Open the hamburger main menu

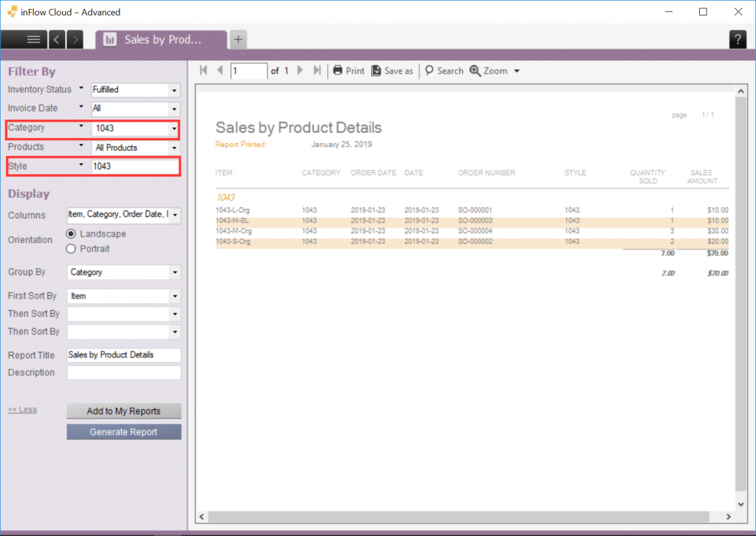coord(33,40)
